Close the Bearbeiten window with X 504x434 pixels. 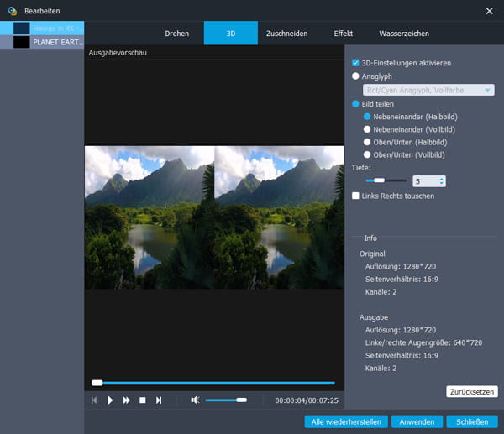490,10
